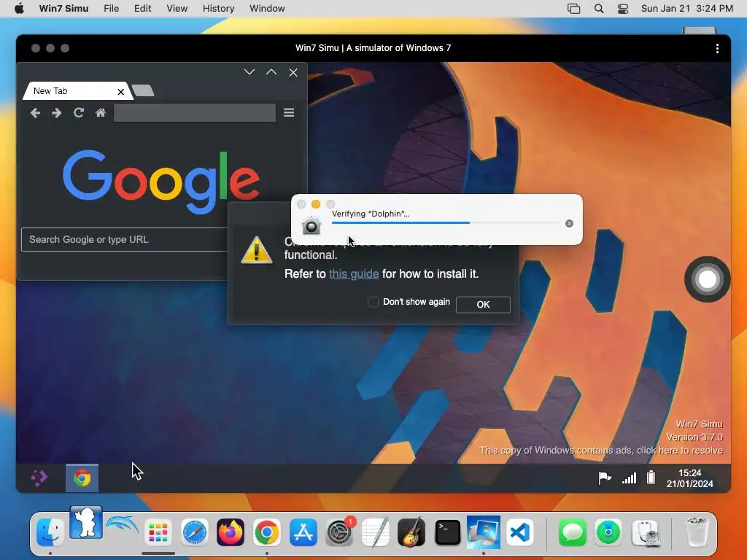Open the battery tray icon
Image resolution: width=747 pixels, height=560 pixels.
pyautogui.click(x=651, y=478)
